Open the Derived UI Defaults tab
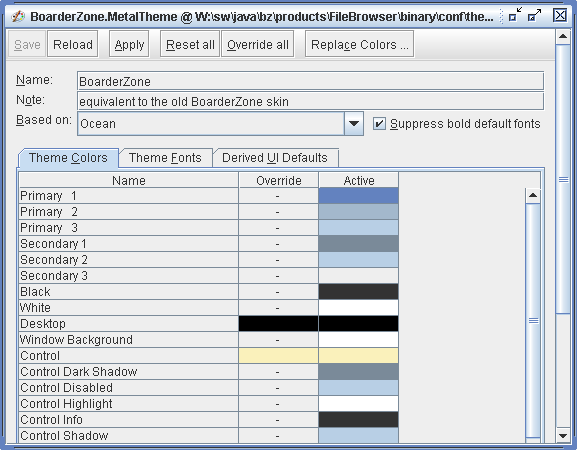 point(275,158)
